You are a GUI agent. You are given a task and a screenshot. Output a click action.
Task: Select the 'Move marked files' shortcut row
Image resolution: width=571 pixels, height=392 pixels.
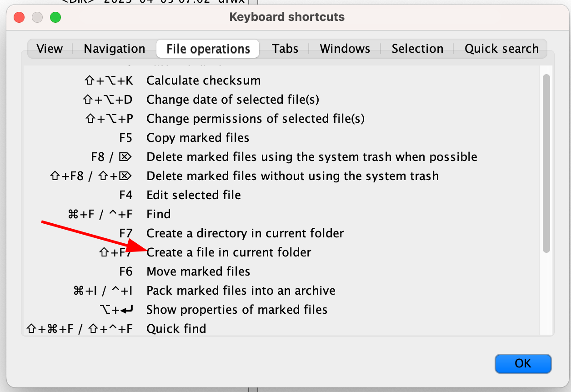[x=198, y=271]
